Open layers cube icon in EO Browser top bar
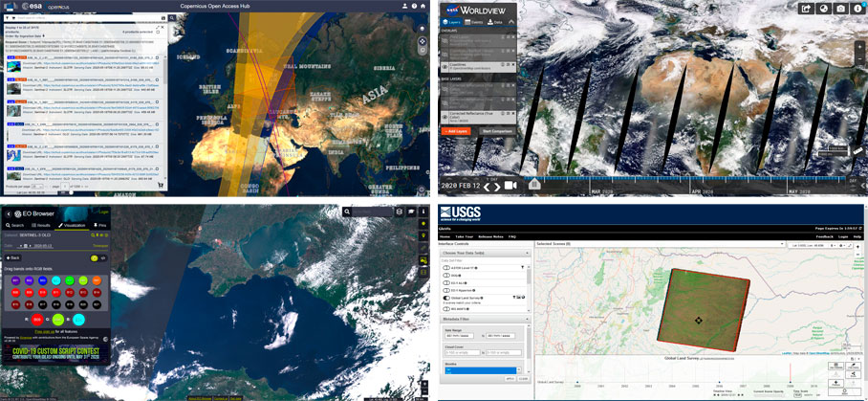Image resolution: width=868 pixels, height=401 pixels. [400, 212]
